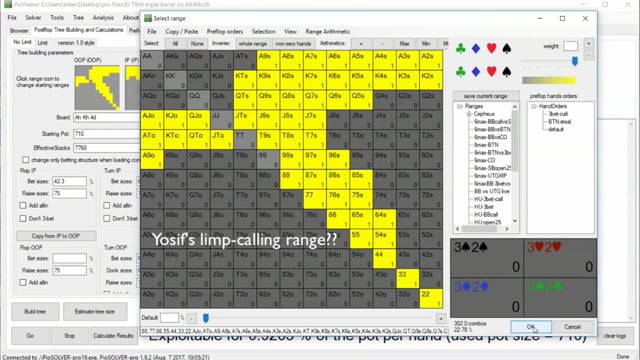Decrease weight with the down stepper arrow
Screen dimensions: 640x360
pyautogui.click(x=589, y=54)
